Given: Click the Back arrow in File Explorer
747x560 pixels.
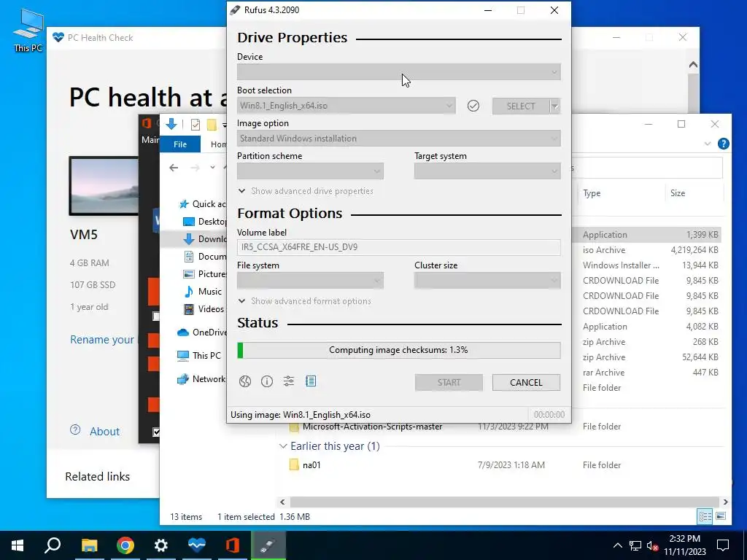Looking at the screenshot, I should (174, 168).
